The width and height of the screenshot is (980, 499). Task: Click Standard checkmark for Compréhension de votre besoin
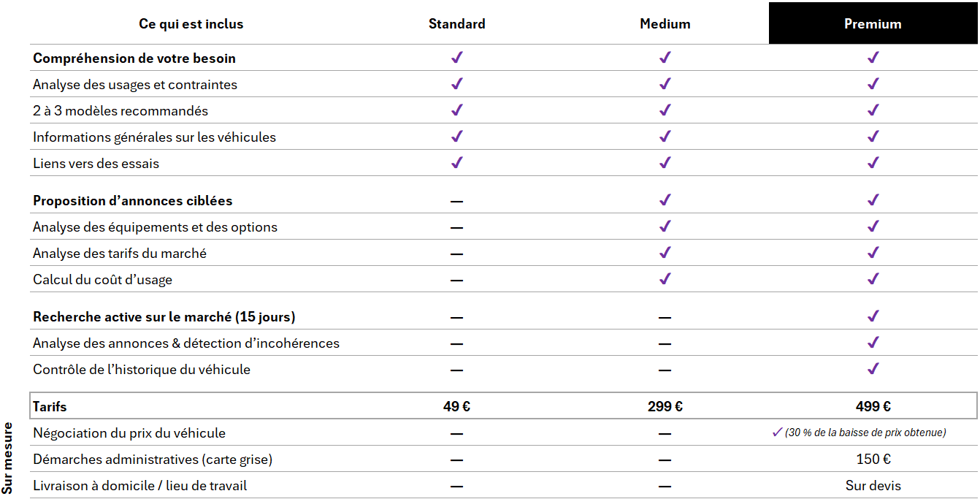coord(457,58)
